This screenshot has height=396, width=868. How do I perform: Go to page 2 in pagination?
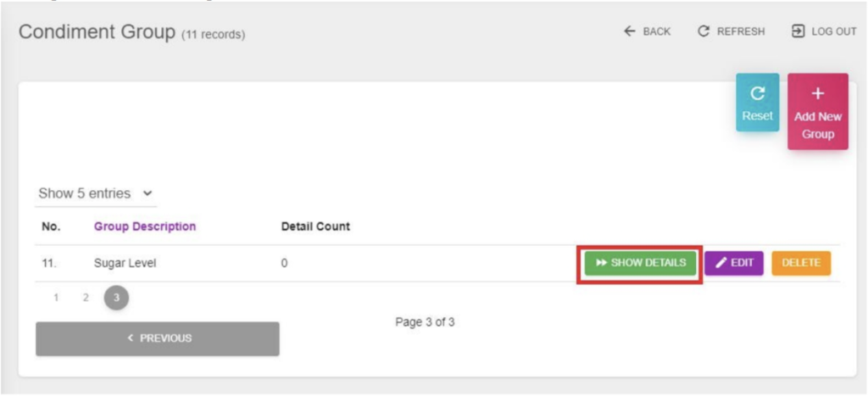pos(86,298)
